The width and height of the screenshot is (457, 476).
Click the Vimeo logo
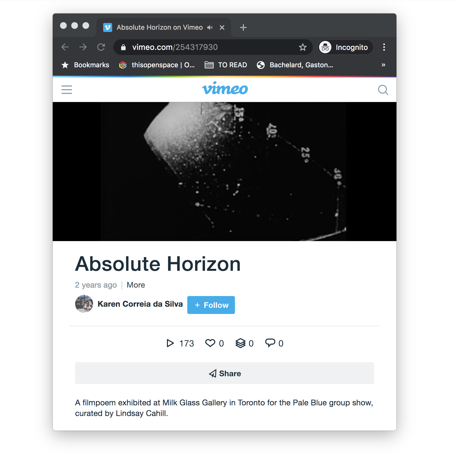click(225, 88)
